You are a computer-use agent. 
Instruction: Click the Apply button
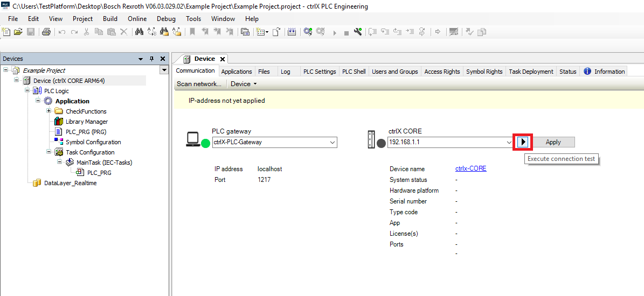pyautogui.click(x=553, y=142)
